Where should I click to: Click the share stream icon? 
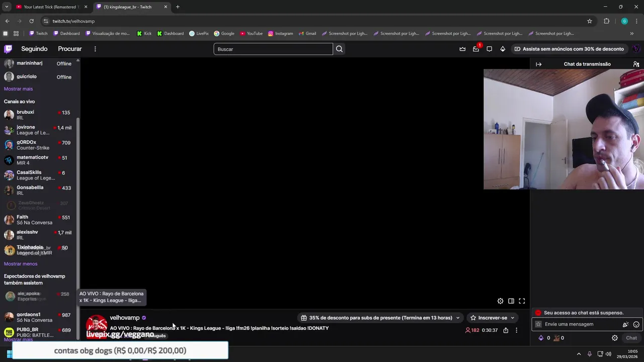506,330
